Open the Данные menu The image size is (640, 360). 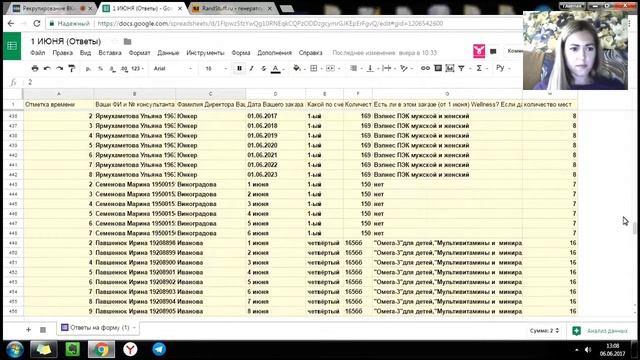tap(168, 53)
